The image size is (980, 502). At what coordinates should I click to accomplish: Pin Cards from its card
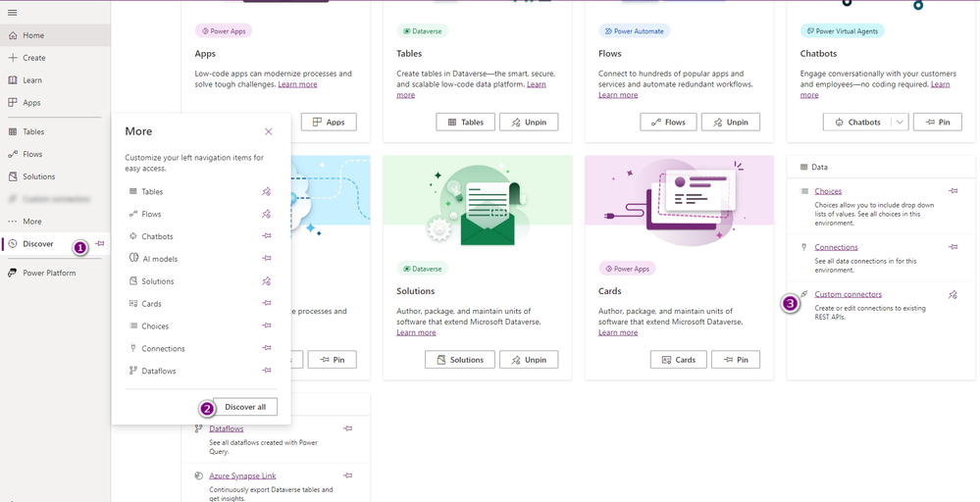click(x=736, y=360)
